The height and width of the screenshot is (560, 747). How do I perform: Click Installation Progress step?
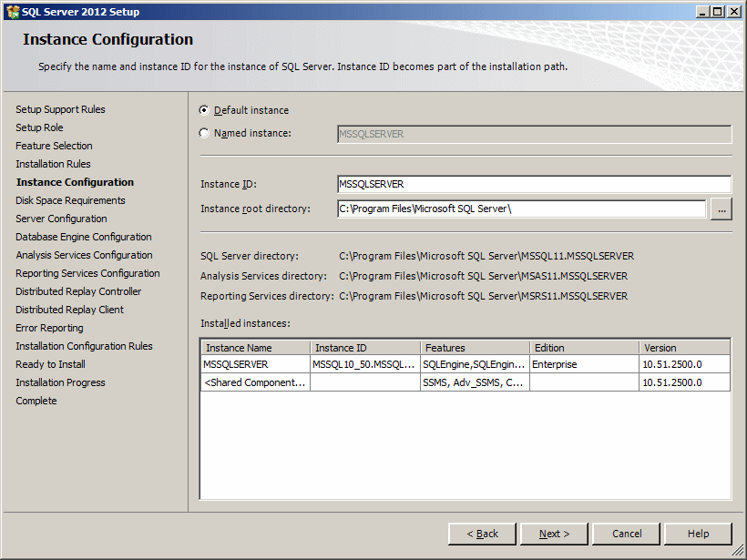(60, 382)
